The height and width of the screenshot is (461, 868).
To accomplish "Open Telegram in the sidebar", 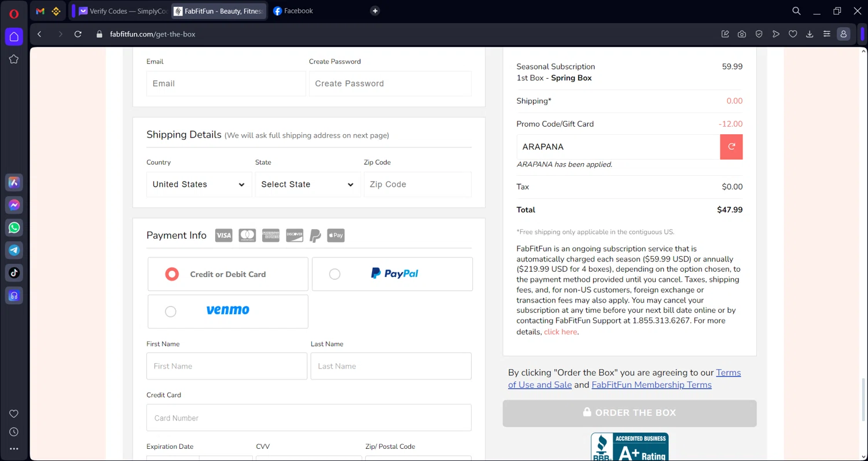I will (14, 250).
